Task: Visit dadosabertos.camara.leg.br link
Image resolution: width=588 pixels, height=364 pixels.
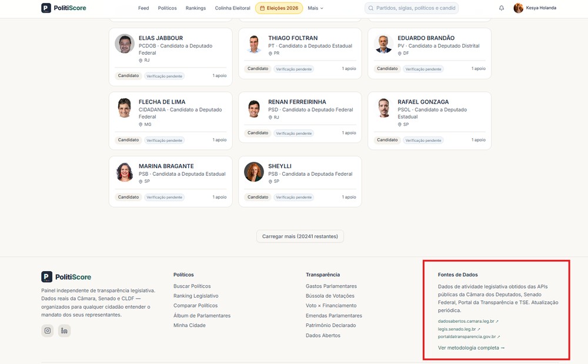Action: pos(468,321)
